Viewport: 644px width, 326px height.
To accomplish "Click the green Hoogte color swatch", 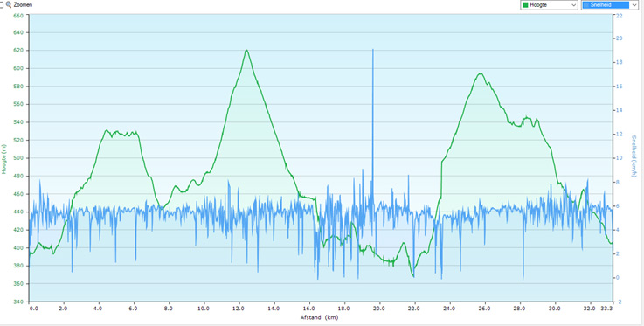I will 525,5.
